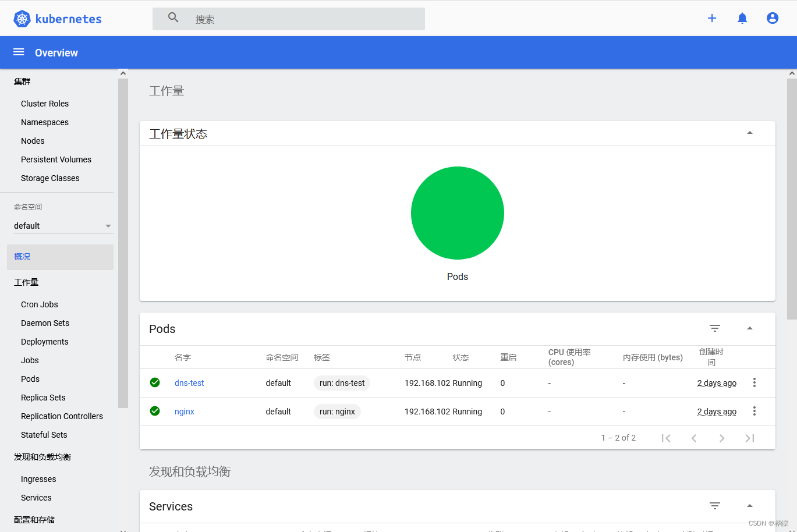
Task: Click the search magnifier icon
Action: [173, 17]
